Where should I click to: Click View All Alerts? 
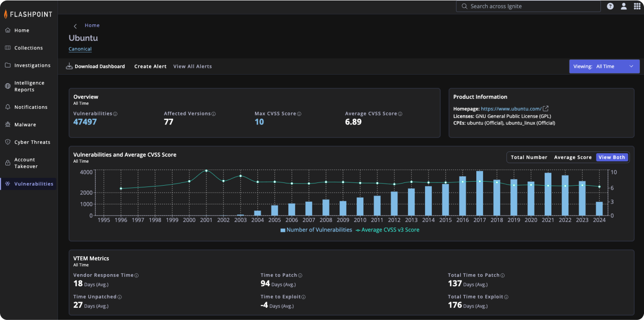pos(192,67)
